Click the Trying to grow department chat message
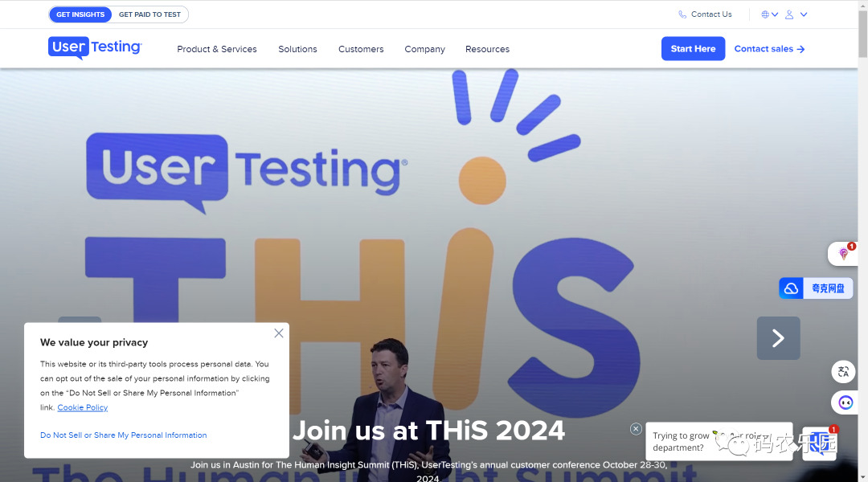Image resolution: width=868 pixels, height=482 pixels. point(719,442)
